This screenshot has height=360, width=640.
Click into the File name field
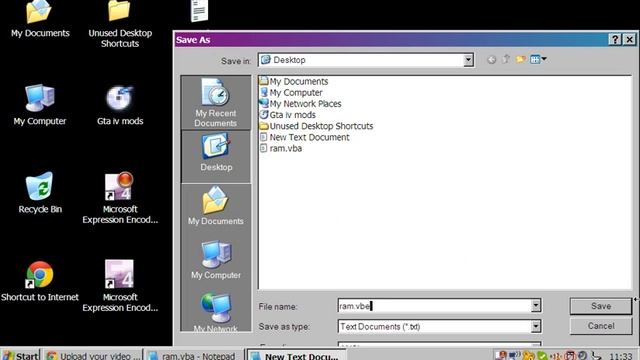pyautogui.click(x=435, y=306)
